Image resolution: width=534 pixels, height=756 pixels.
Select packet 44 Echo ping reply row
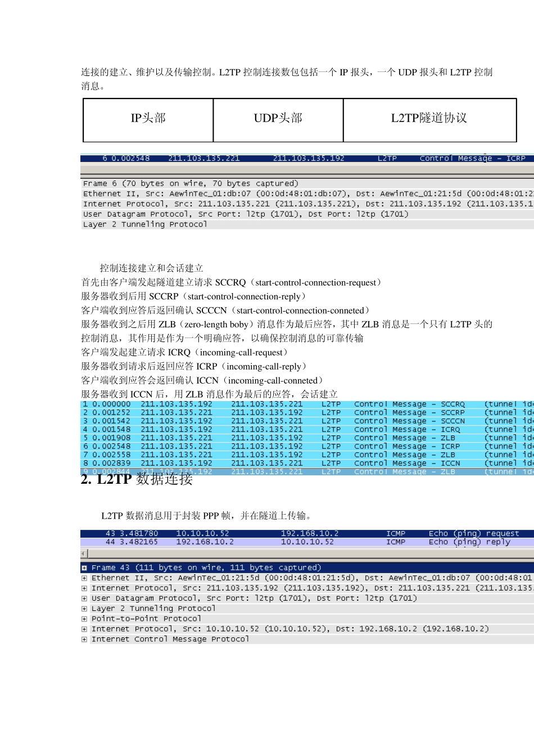coord(307,542)
